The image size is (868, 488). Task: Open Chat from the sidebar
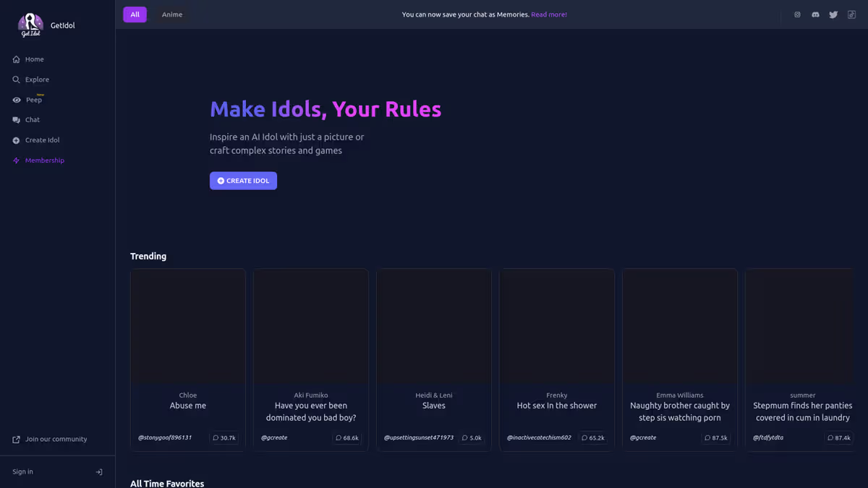[x=57, y=120]
